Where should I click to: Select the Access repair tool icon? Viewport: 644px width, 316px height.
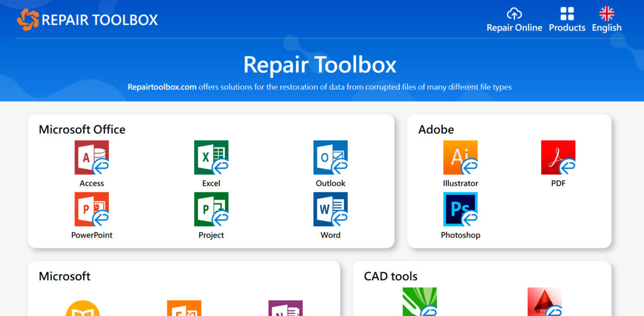pyautogui.click(x=91, y=158)
